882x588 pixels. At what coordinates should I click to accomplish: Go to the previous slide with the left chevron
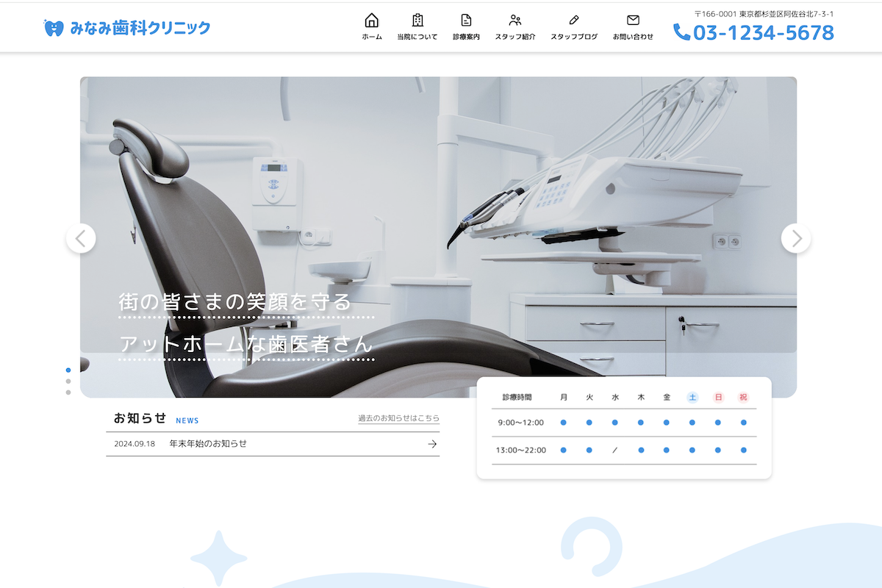[x=81, y=238]
